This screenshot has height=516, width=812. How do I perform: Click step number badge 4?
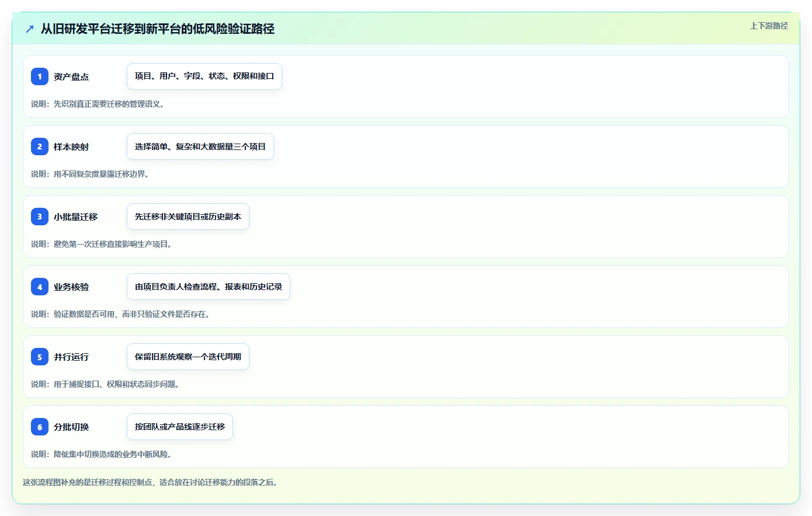[x=40, y=287]
